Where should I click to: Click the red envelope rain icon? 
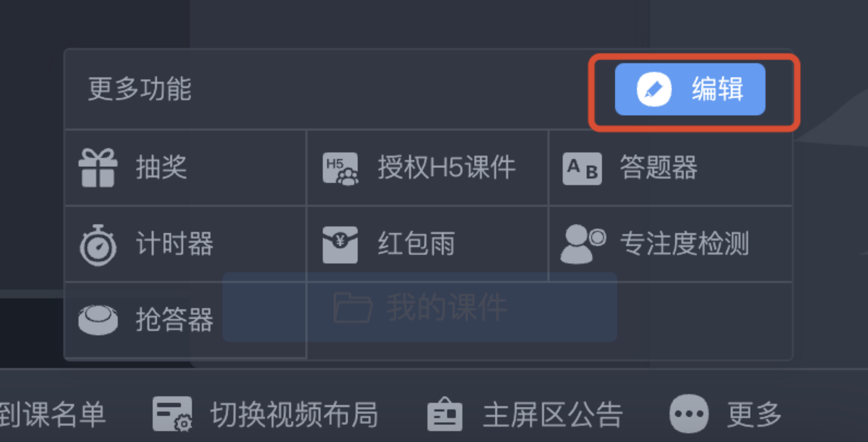pos(340,245)
